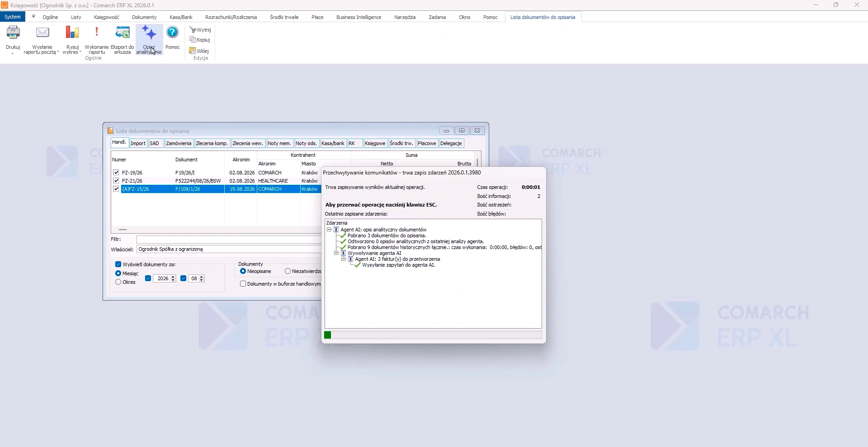The height and width of the screenshot is (447, 868).
Task: Switch to the Noty mem. tab
Action: 279,143
